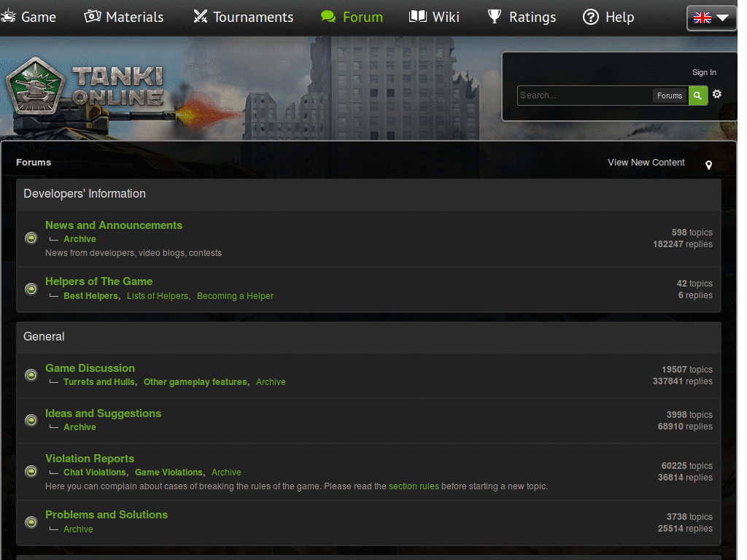Click the question mark Help icon
747x560 pixels.
(x=591, y=17)
